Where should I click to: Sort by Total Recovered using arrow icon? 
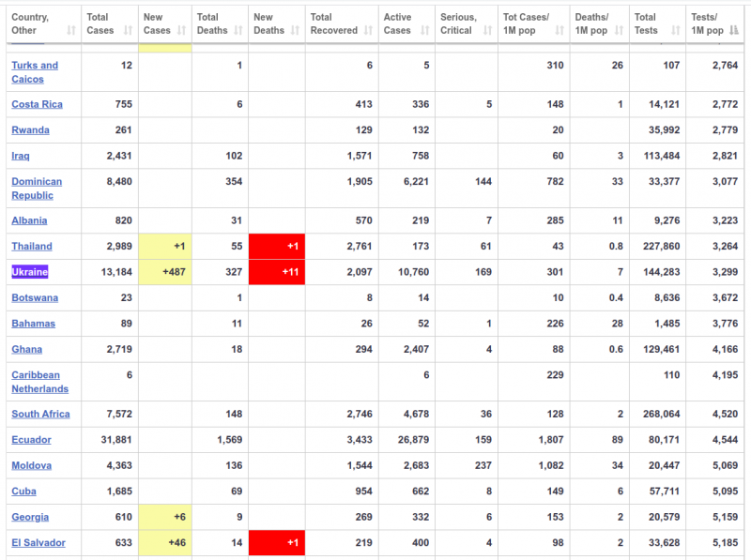click(x=368, y=31)
